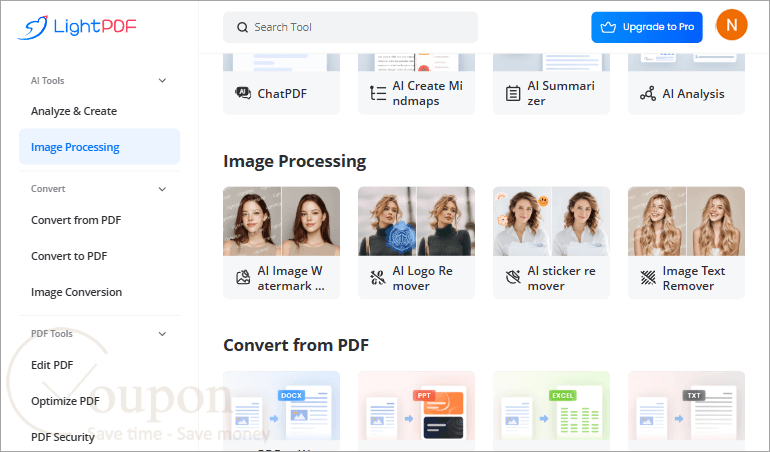770x452 pixels.
Task: Click the ChatPDF icon
Action: click(x=243, y=93)
